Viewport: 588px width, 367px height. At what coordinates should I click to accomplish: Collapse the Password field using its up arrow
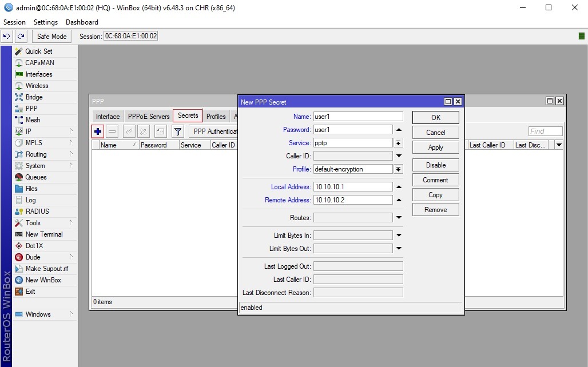tap(399, 130)
